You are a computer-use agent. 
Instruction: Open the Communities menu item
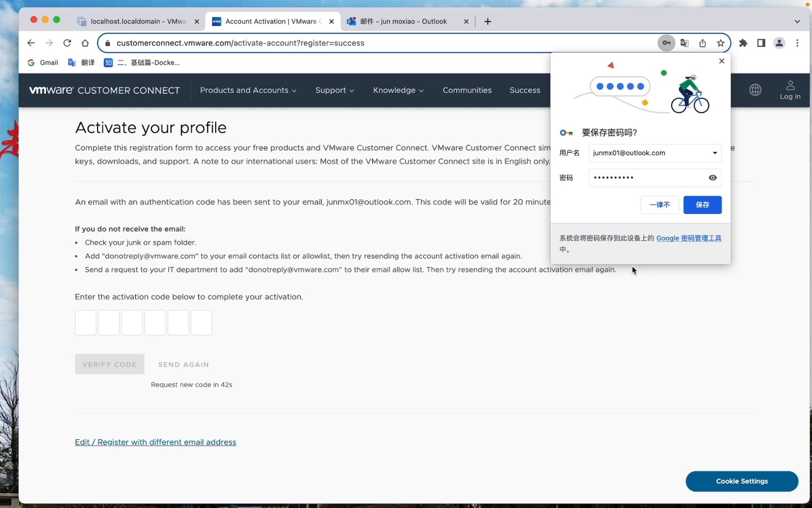tap(467, 90)
